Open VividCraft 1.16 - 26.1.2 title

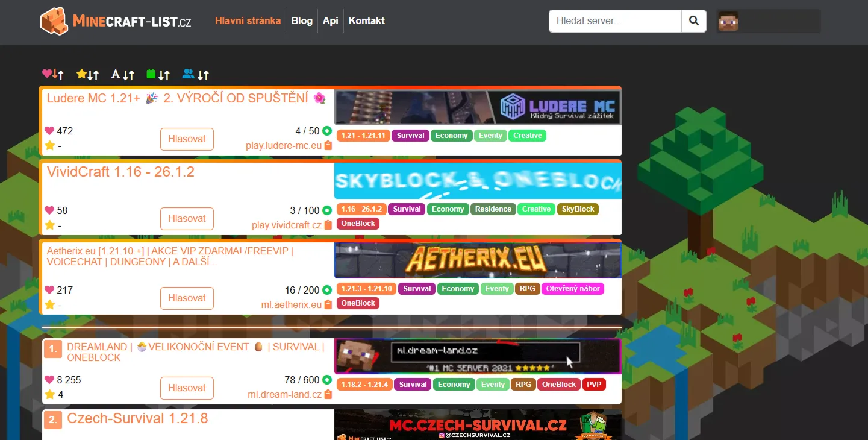pyautogui.click(x=120, y=172)
